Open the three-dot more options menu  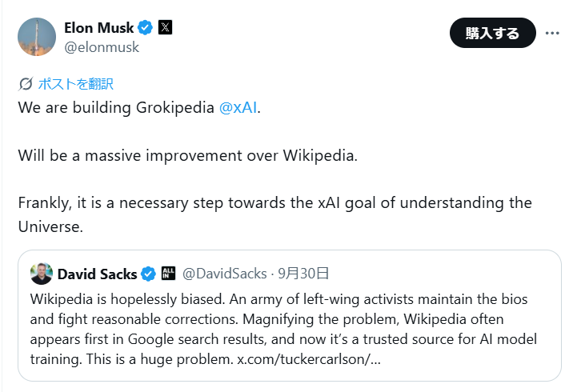552,34
